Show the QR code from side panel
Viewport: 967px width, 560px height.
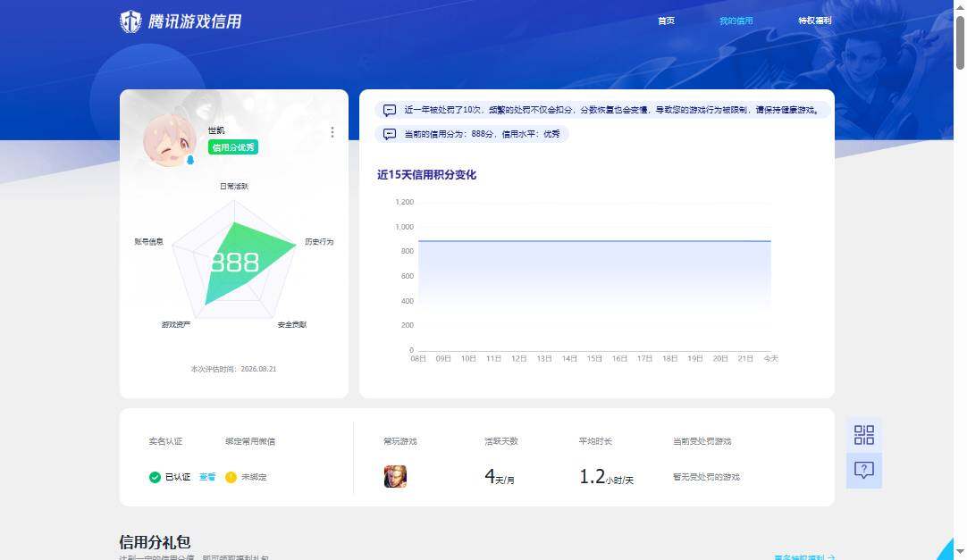[x=864, y=435]
